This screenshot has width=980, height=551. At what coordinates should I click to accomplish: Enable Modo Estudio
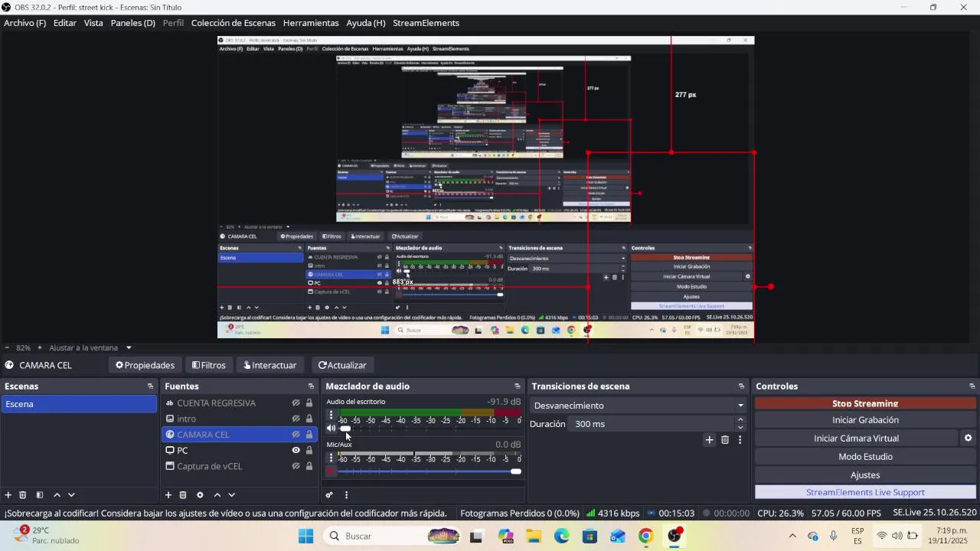[x=865, y=456]
